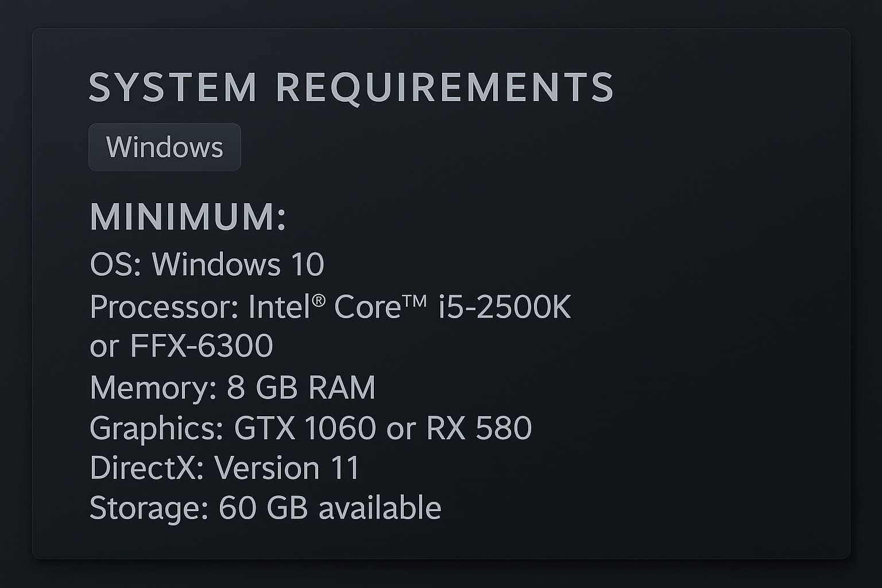This screenshot has height=588, width=882.
Task: Click the Graphics requirement line
Action: click(x=310, y=428)
